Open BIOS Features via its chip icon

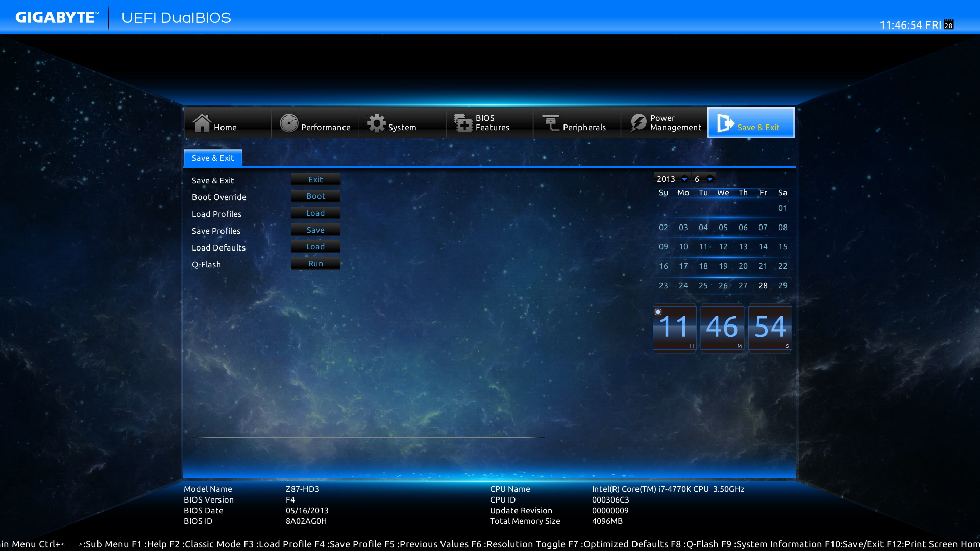pos(463,122)
